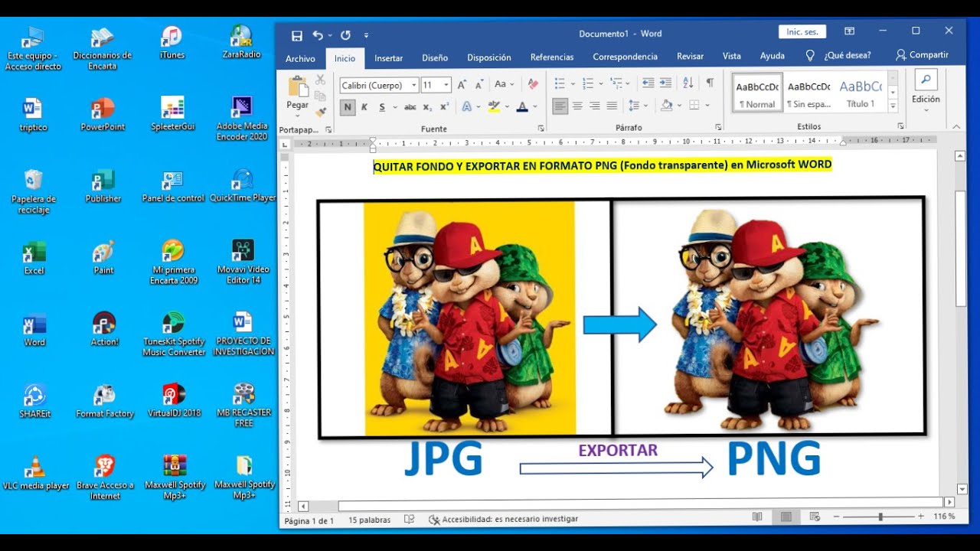Click the search magnifier above Edición
Screen dimensions: 980x551
point(926,80)
